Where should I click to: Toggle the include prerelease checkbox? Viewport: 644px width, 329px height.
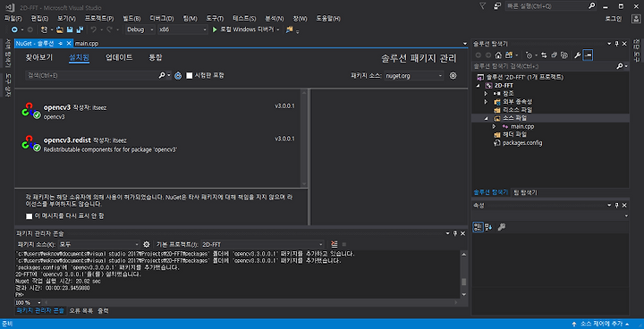tap(190, 76)
